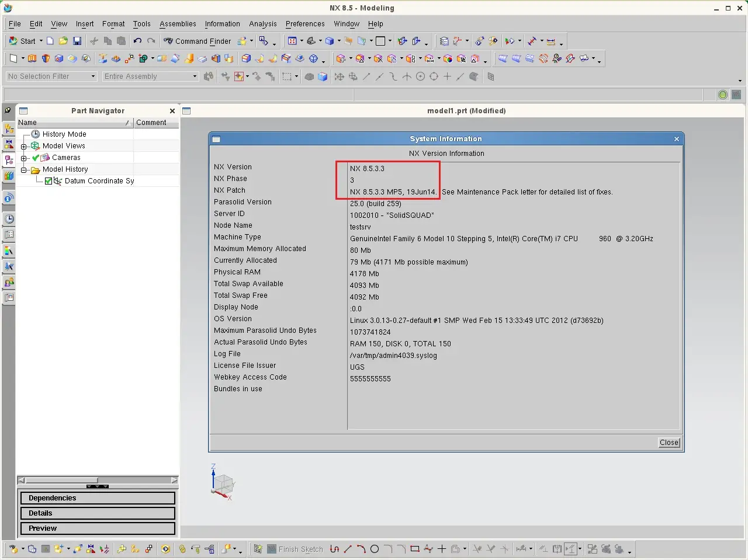Toggle Quadrant Point snap option
748x560 pixels.
(x=434, y=76)
